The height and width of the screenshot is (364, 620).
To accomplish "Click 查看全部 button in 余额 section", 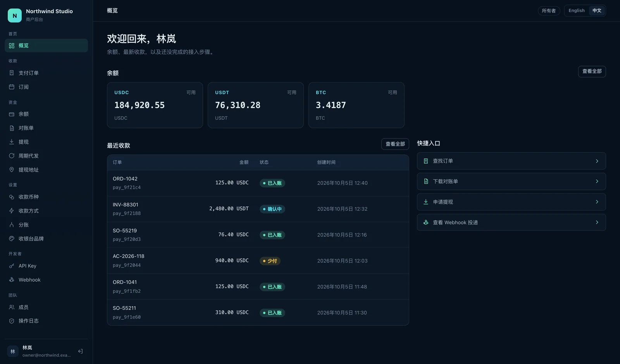I will (592, 71).
